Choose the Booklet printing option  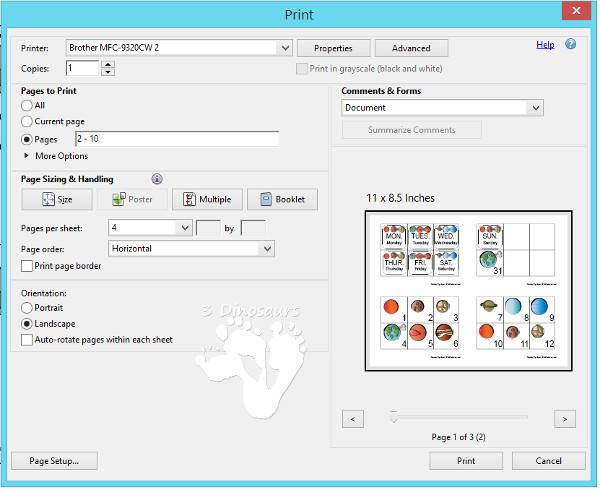[x=282, y=199]
